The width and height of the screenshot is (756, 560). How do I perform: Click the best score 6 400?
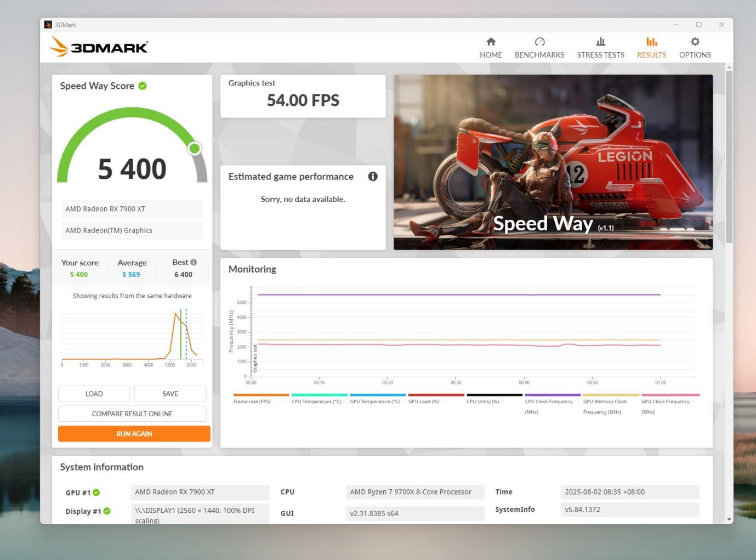tap(184, 274)
